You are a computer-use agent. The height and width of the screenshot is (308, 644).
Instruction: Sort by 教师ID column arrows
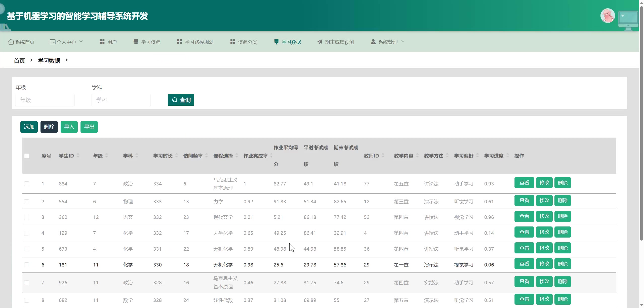(x=383, y=156)
